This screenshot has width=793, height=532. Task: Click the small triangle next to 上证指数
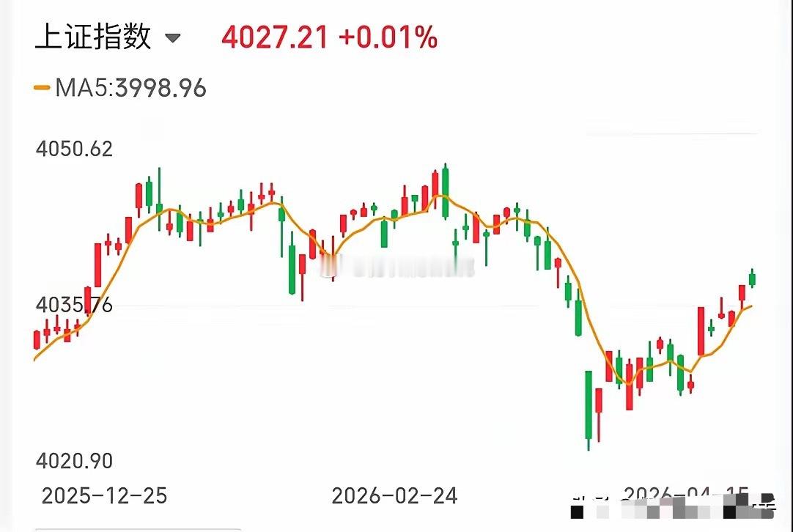174,37
